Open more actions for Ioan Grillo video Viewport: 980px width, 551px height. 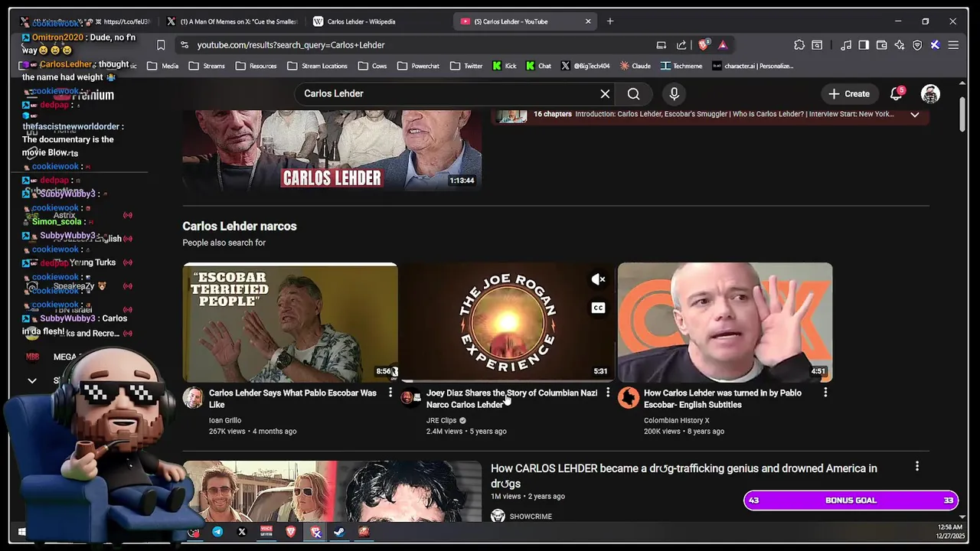click(x=390, y=393)
